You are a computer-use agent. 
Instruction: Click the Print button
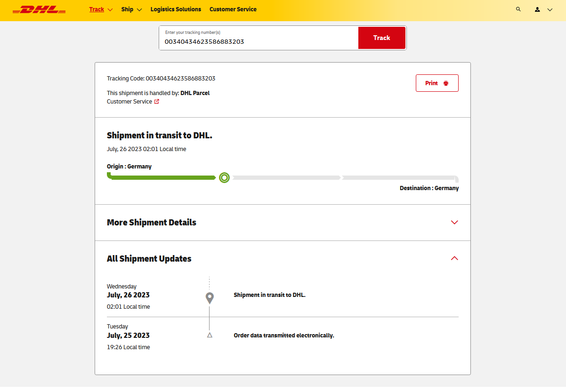437,83
